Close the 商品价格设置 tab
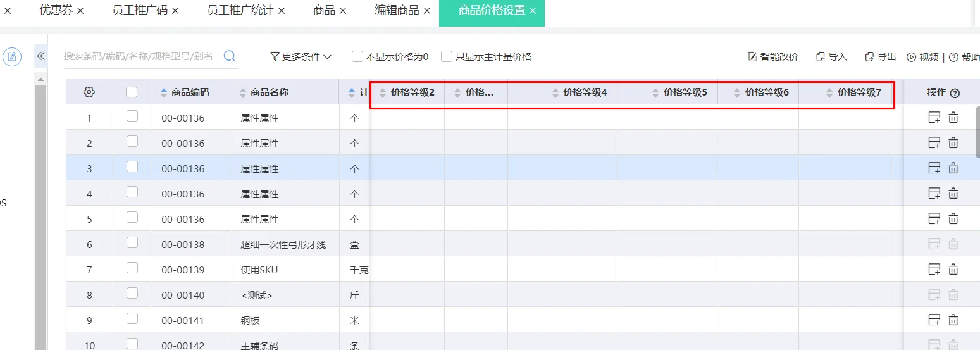980x350 pixels. click(x=533, y=11)
